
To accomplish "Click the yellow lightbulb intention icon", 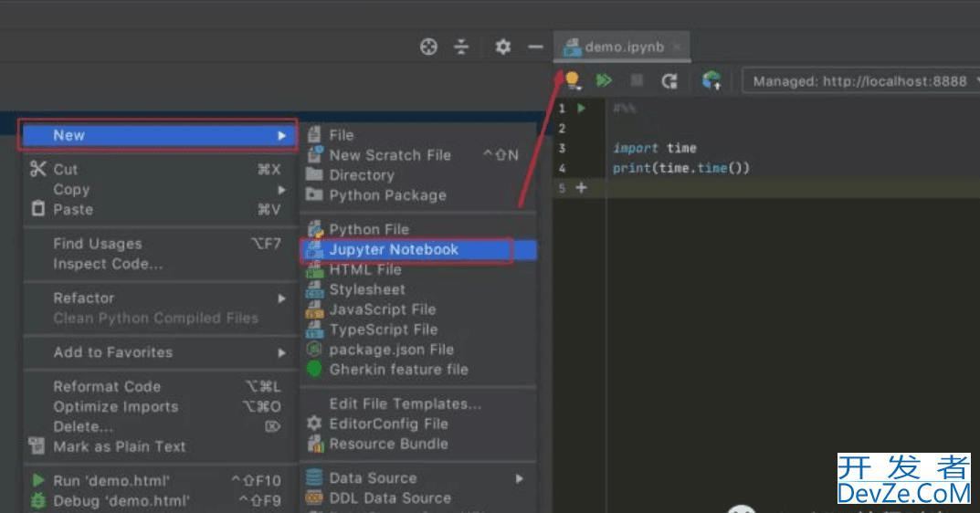I will (572, 80).
